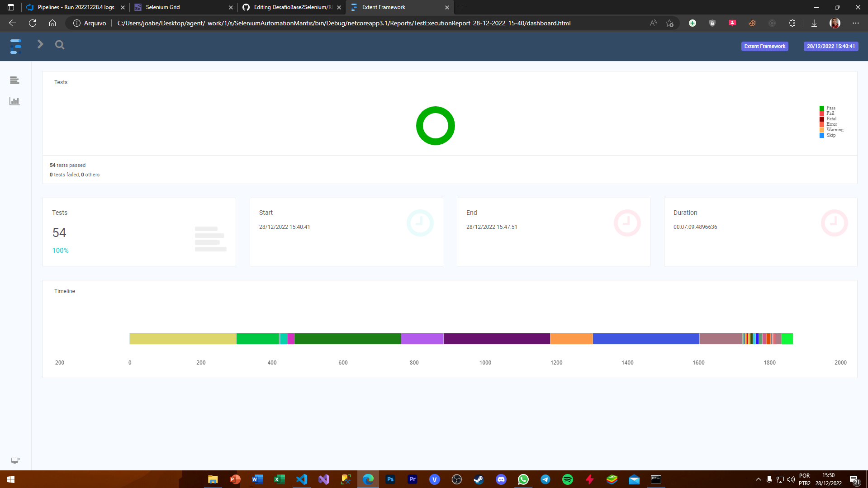Click the clock icon on the Start card
Screen dimensions: 868x488
coord(419,223)
